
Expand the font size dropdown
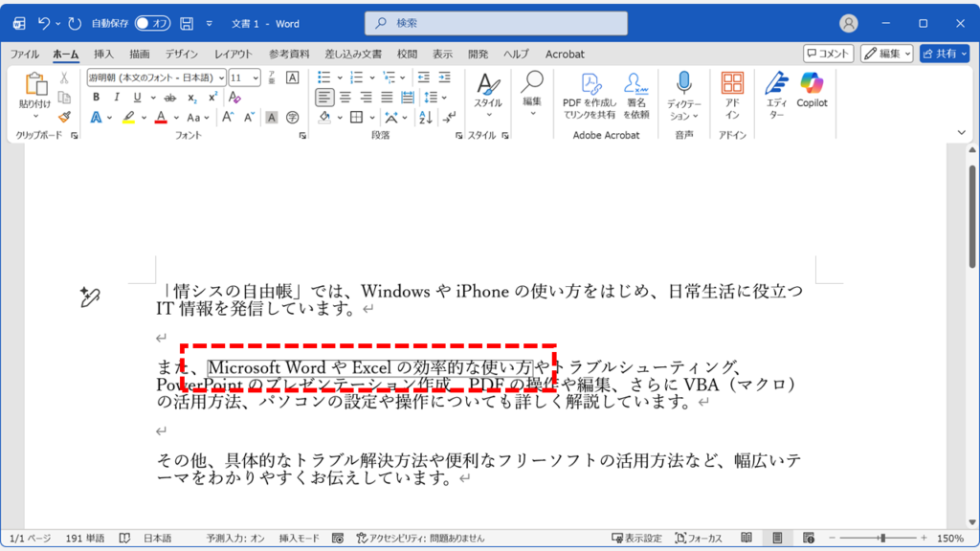(x=256, y=79)
